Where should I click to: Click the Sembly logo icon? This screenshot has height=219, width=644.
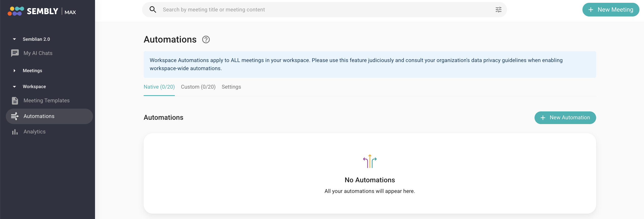[x=16, y=11]
